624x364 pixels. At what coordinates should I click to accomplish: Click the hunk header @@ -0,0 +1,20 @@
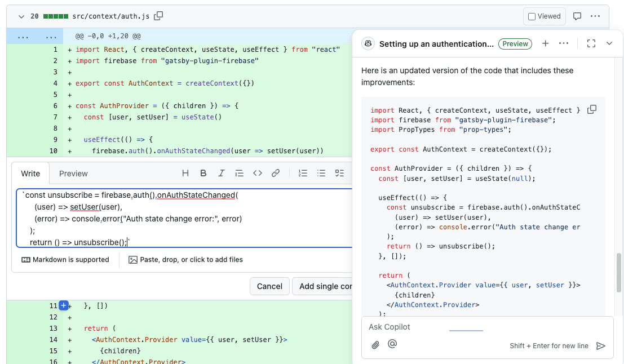click(x=108, y=36)
